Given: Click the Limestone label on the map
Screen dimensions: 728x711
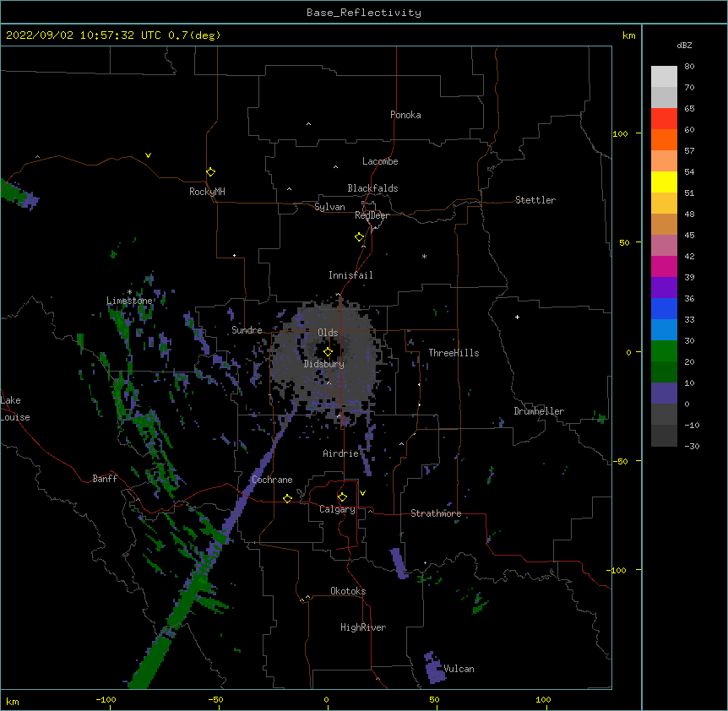Looking at the screenshot, I should 129,301.
